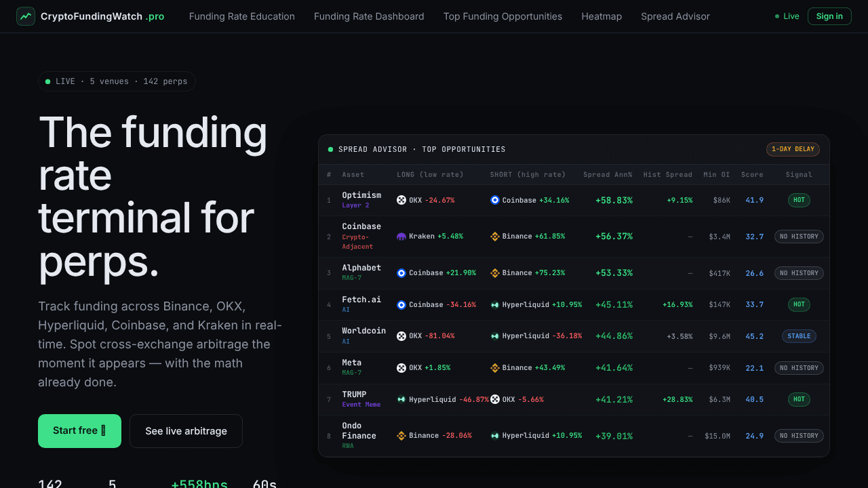Click NO HISTORY badge in Coinbase row
This screenshot has width=868, height=488.
pyautogui.click(x=799, y=237)
